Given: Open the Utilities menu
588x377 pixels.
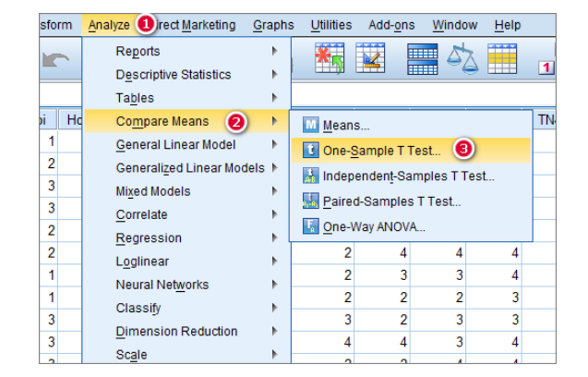Looking at the screenshot, I should pos(331,25).
